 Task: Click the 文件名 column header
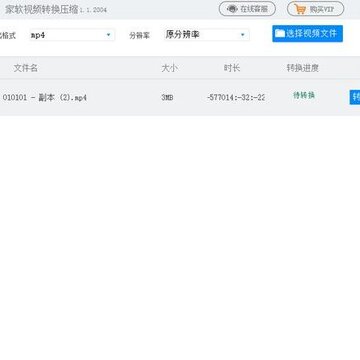click(25, 68)
